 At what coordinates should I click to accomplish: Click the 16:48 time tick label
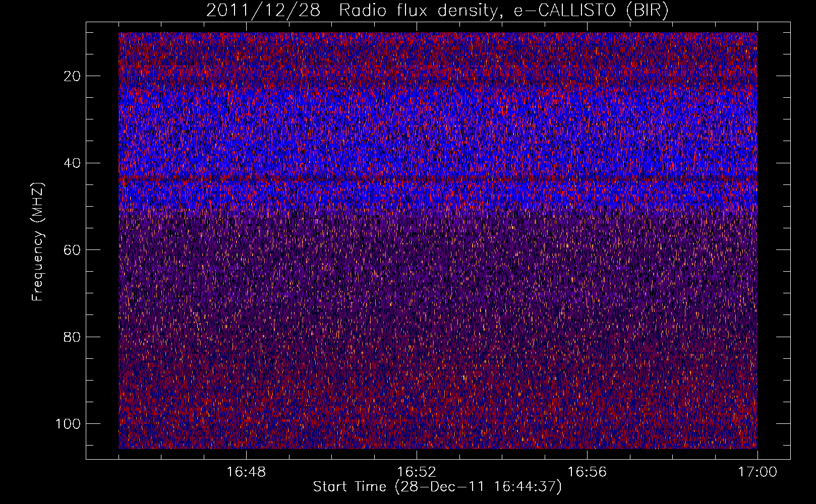point(246,472)
